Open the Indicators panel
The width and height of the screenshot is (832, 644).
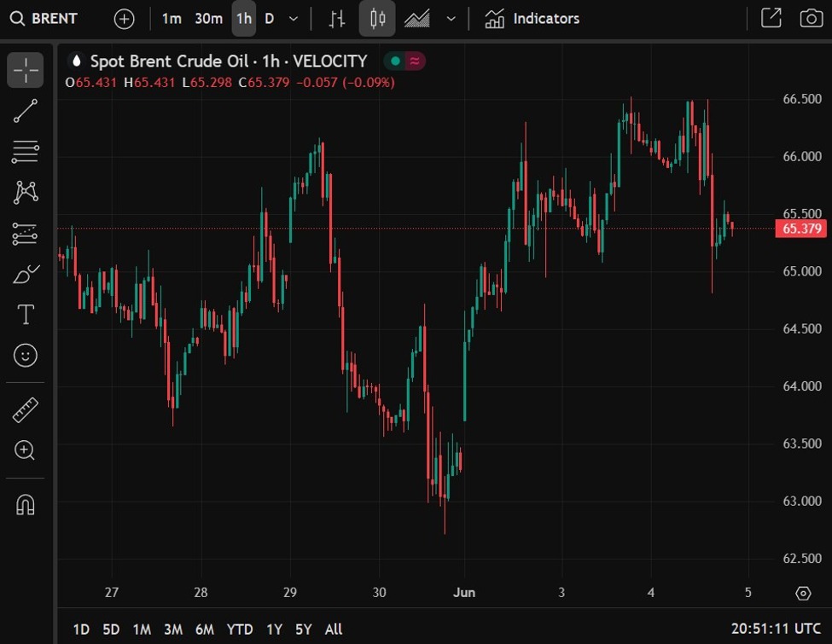point(531,18)
